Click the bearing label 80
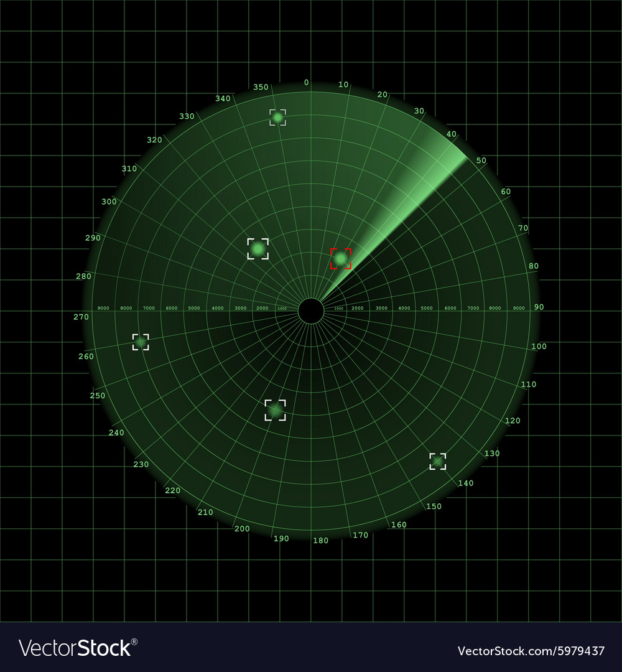Image resolution: width=622 pixels, height=672 pixels. [534, 266]
